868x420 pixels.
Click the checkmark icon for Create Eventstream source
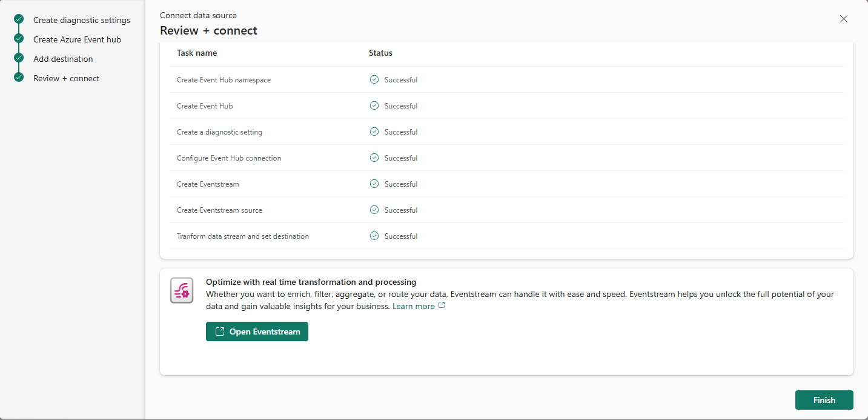pos(374,210)
